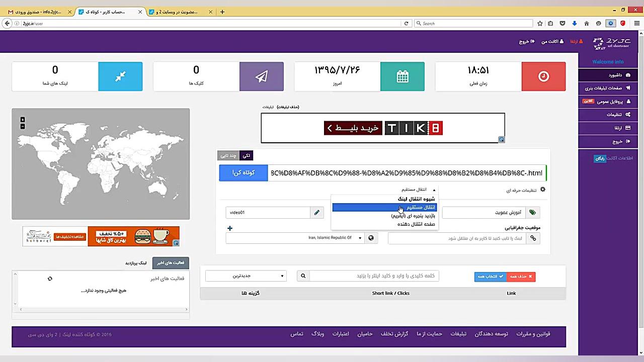Click the browser back arrow button
Viewport: 644px width, 362px height.
(7, 23)
